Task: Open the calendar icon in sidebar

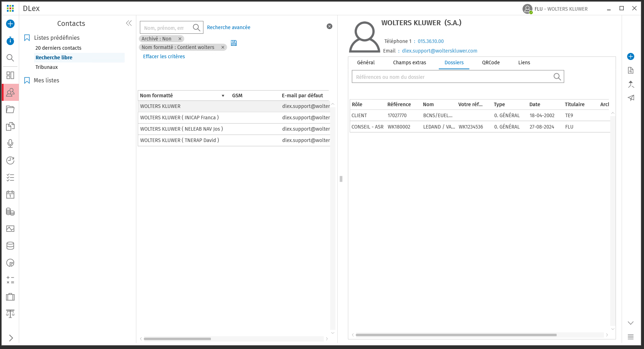Action: 10,195
